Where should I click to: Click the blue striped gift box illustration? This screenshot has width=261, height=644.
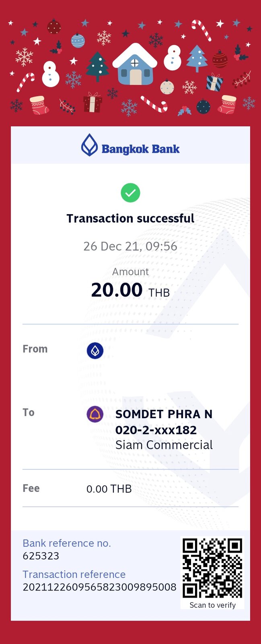point(214,83)
